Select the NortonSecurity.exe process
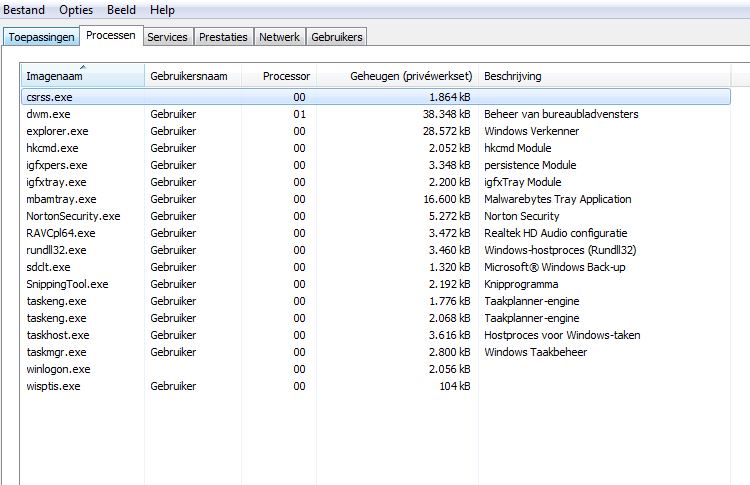The image size is (750, 485). [x=73, y=216]
